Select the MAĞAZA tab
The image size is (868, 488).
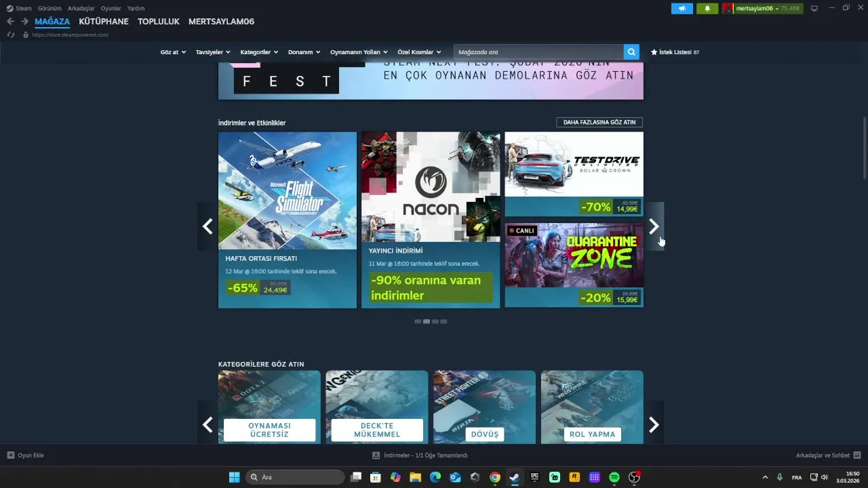coord(52,22)
